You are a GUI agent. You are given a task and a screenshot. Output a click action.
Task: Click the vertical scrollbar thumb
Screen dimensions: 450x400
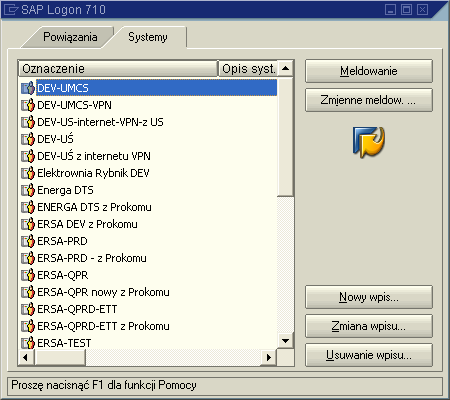[x=285, y=137]
